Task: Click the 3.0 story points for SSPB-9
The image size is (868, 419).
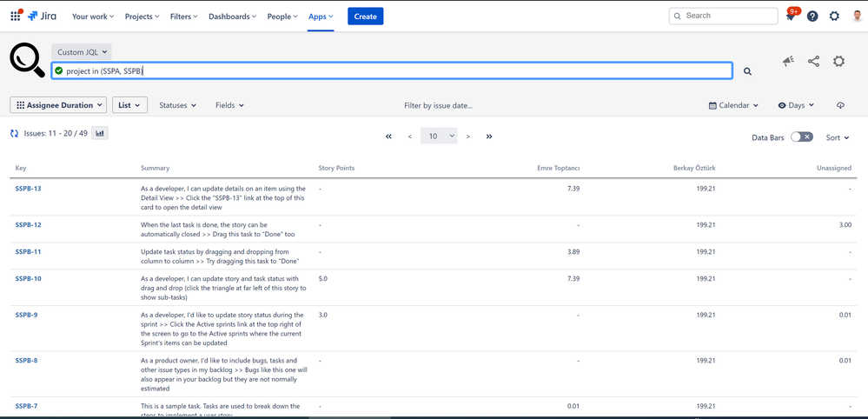Action: tap(323, 315)
